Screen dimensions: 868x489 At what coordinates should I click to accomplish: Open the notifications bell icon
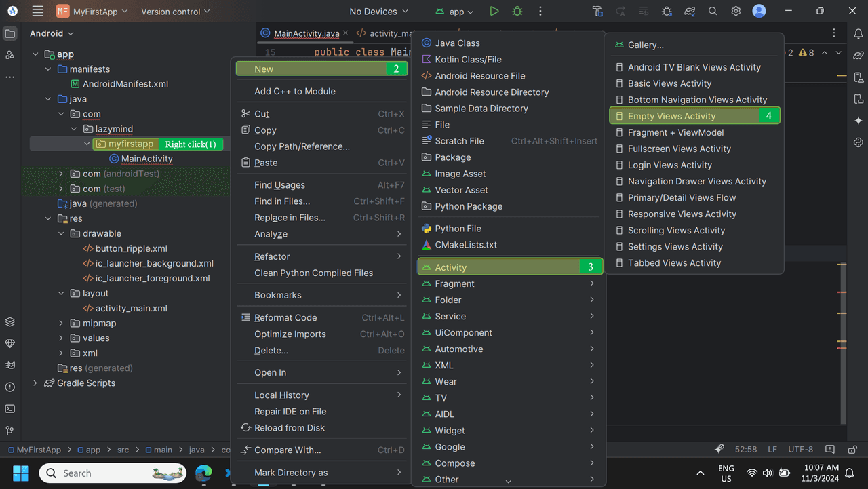click(859, 33)
